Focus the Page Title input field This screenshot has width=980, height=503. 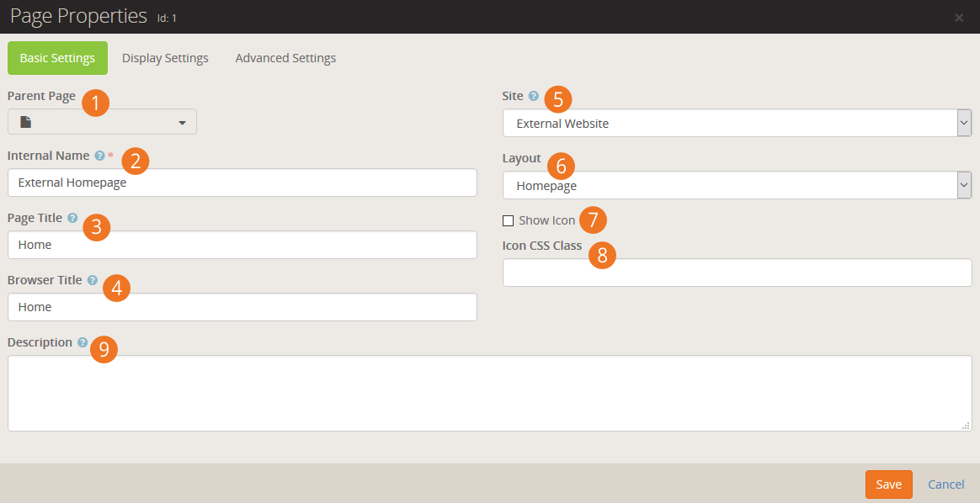click(x=242, y=245)
